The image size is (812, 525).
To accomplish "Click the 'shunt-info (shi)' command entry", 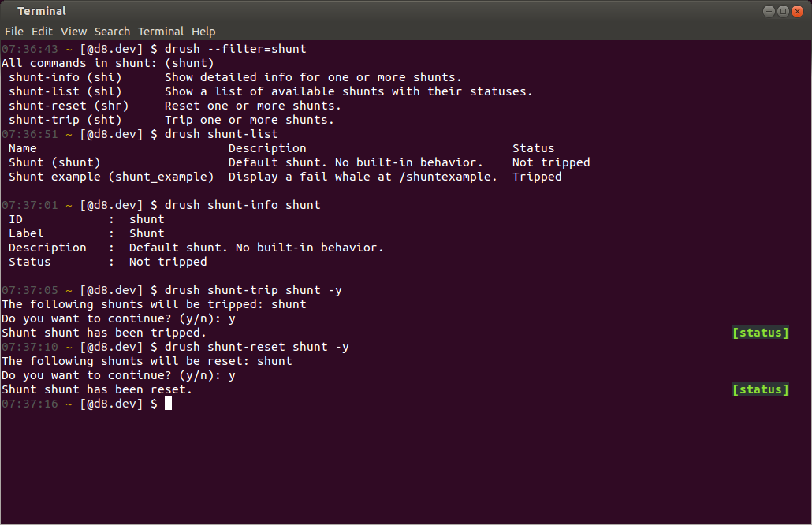I will click(x=65, y=77).
